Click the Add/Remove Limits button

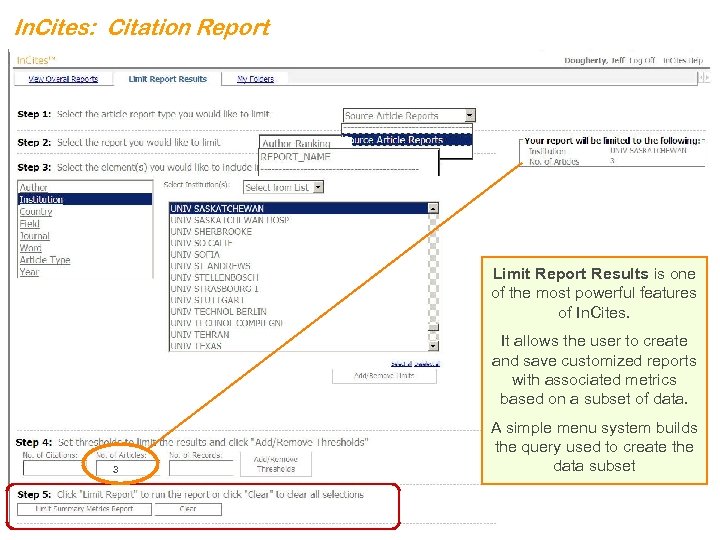pyautogui.click(x=384, y=376)
